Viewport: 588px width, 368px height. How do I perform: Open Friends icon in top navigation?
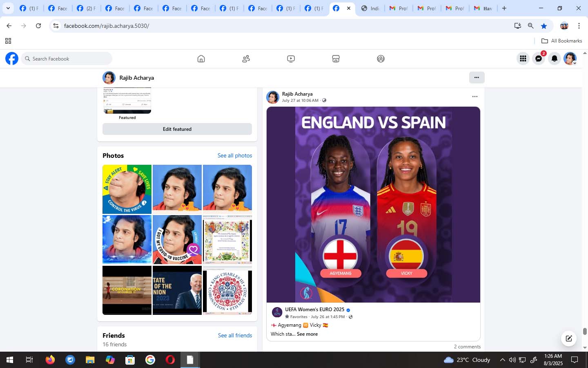tap(246, 59)
